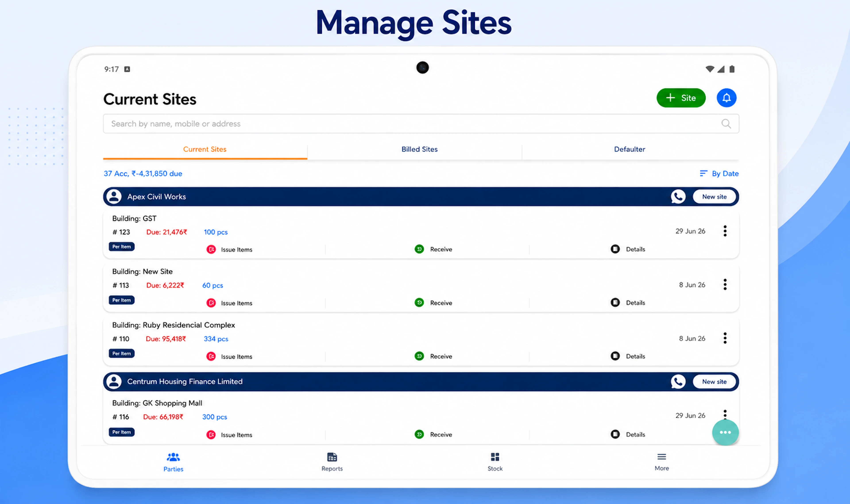Focus the search by name field
Screen dimensions: 850x504
[x=421, y=124]
